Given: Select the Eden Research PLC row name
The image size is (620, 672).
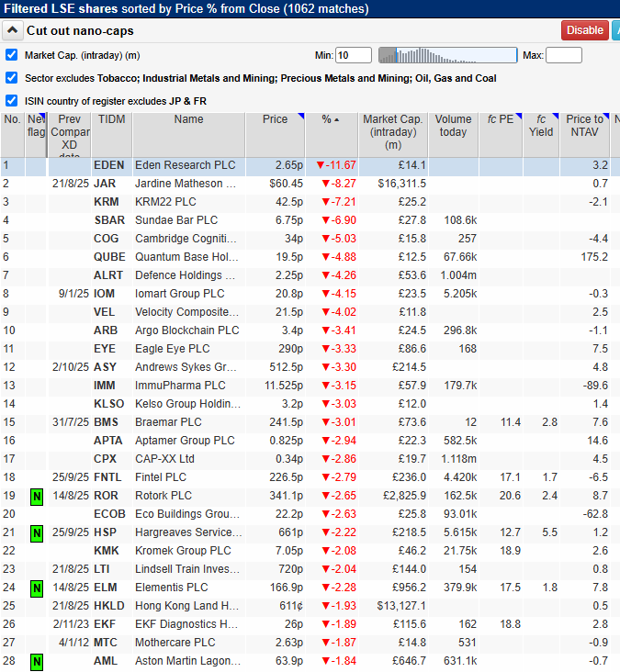Looking at the screenshot, I should pyautogui.click(x=186, y=165).
